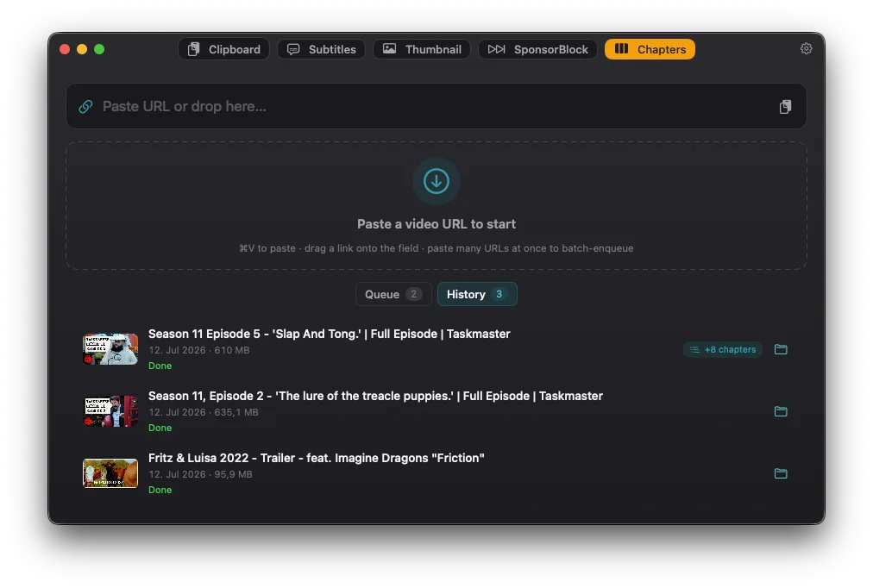Click the SponsorBlock skip-forward icon
This screenshot has width=873, height=588.
497,49
